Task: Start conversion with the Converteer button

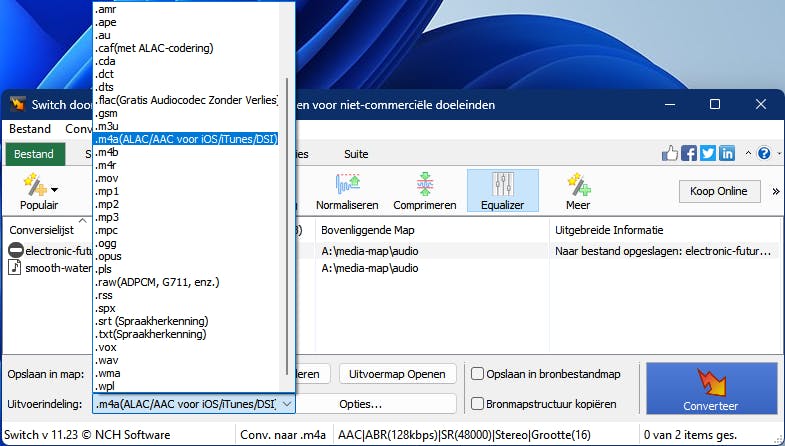Action: pos(711,388)
